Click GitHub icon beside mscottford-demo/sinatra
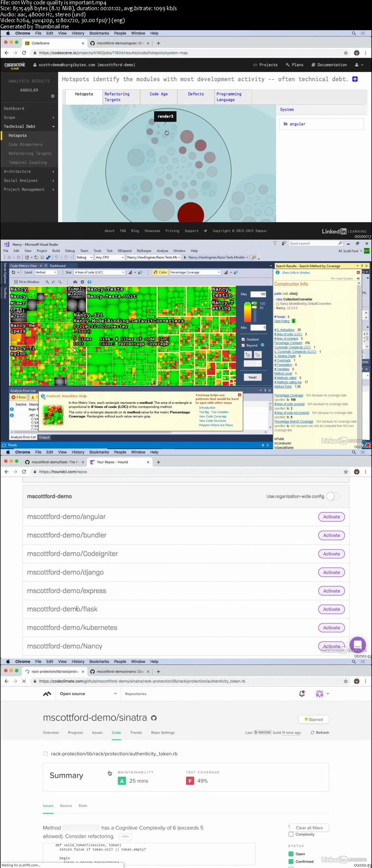 (154, 718)
